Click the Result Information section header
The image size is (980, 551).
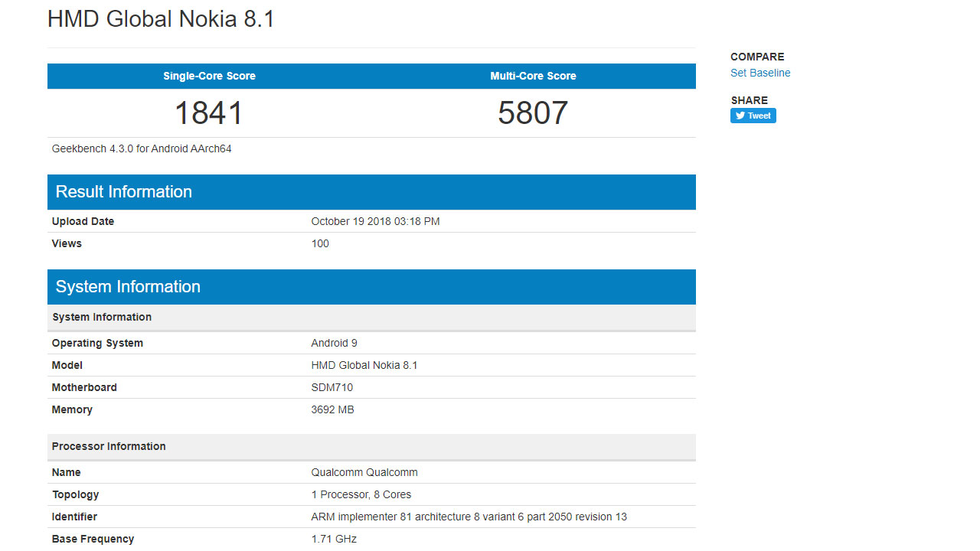pyautogui.click(x=371, y=192)
